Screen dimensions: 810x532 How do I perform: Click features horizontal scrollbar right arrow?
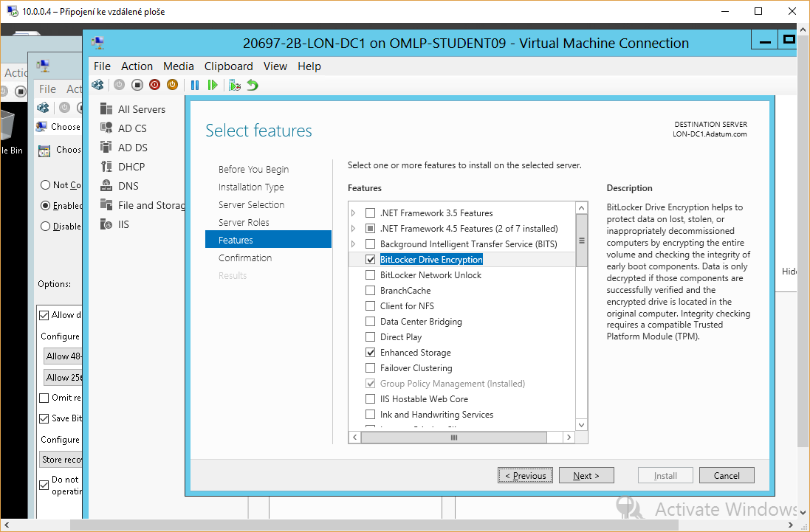[x=569, y=437]
